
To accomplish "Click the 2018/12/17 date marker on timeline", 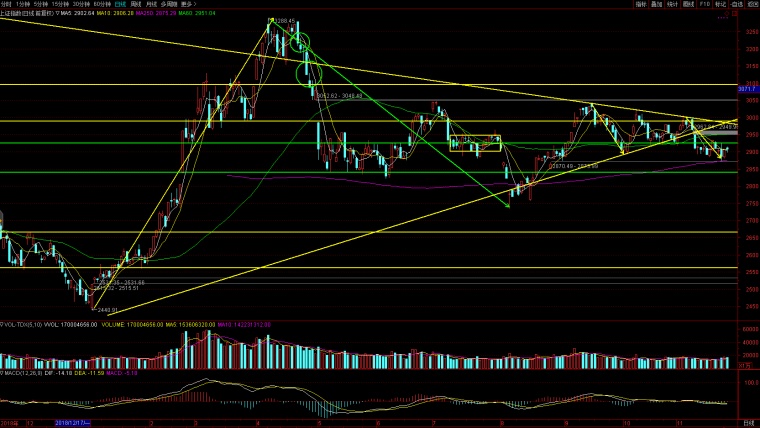I will (72, 423).
